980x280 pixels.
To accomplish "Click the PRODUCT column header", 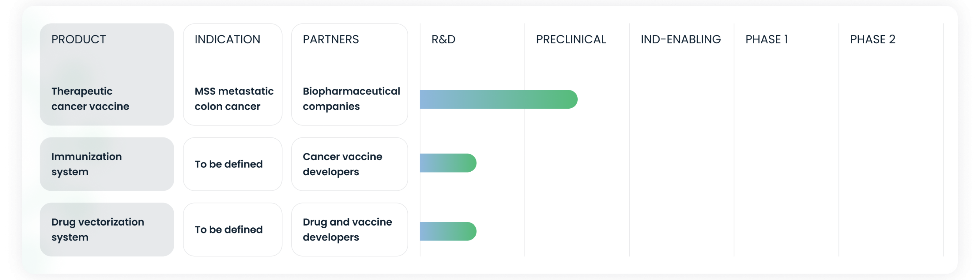I will click(79, 39).
